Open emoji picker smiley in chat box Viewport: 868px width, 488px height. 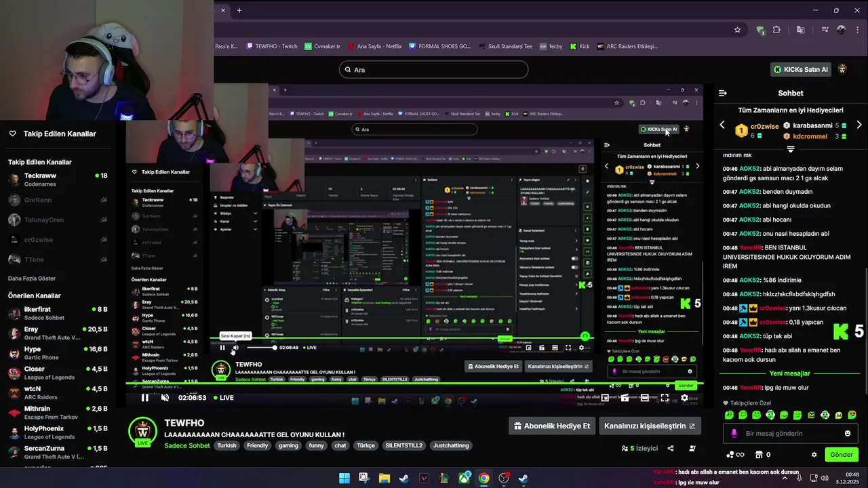pos(848,433)
